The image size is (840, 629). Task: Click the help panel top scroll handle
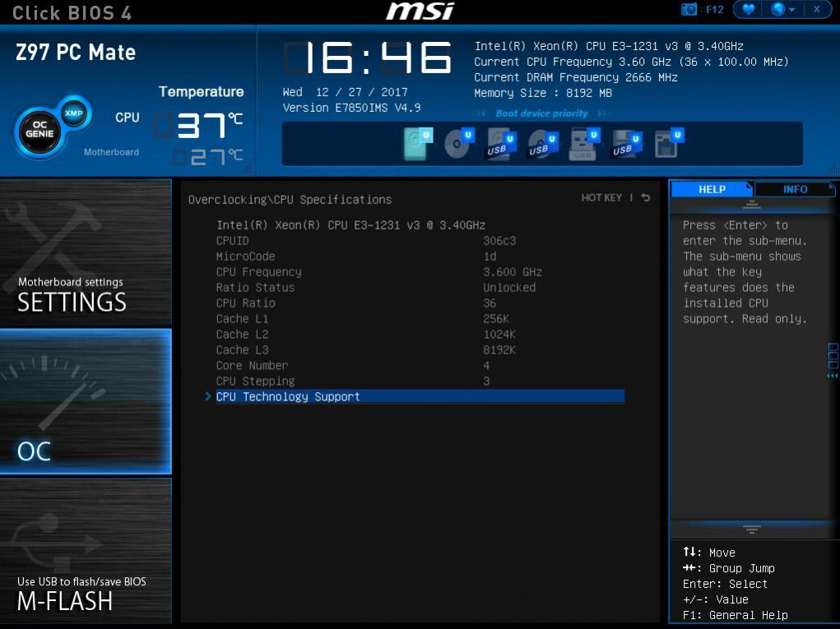pyautogui.click(x=752, y=205)
